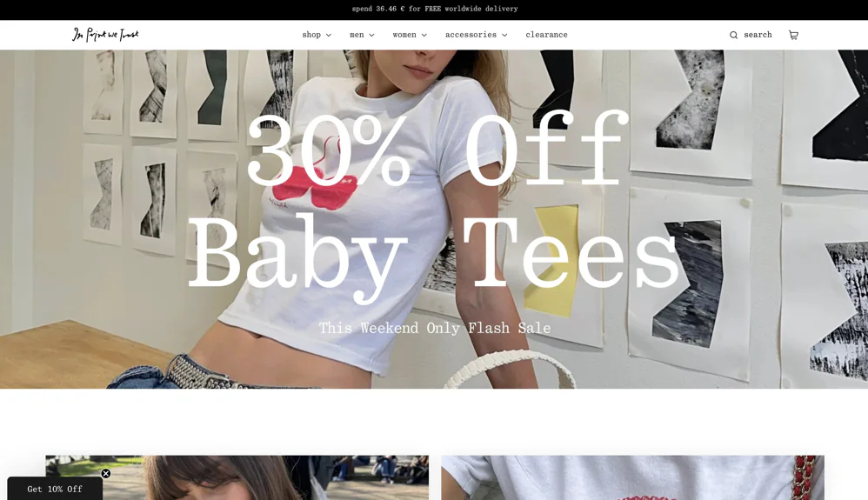Expand the women menu chevron
Screen dimensions: 868x500
[424, 35]
